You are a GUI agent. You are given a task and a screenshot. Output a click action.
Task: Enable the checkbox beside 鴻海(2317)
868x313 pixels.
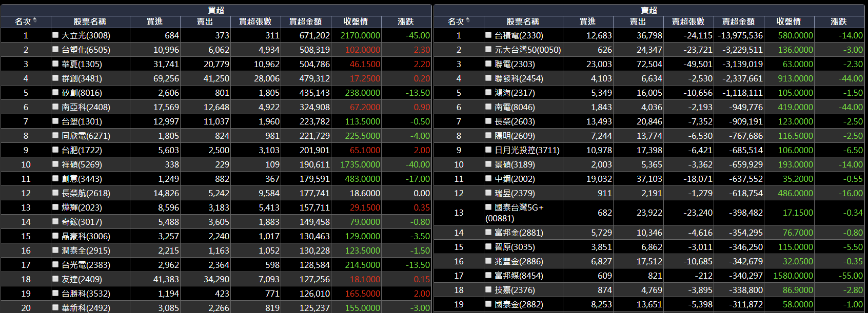coord(488,92)
